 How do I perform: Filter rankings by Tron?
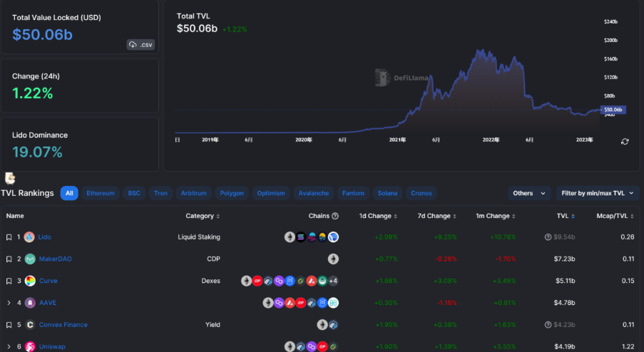[x=160, y=193]
